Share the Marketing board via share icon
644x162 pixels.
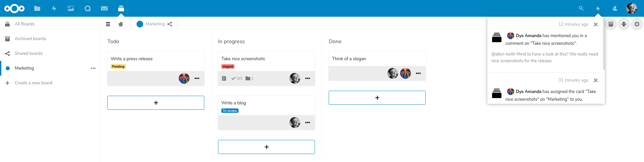point(170,24)
